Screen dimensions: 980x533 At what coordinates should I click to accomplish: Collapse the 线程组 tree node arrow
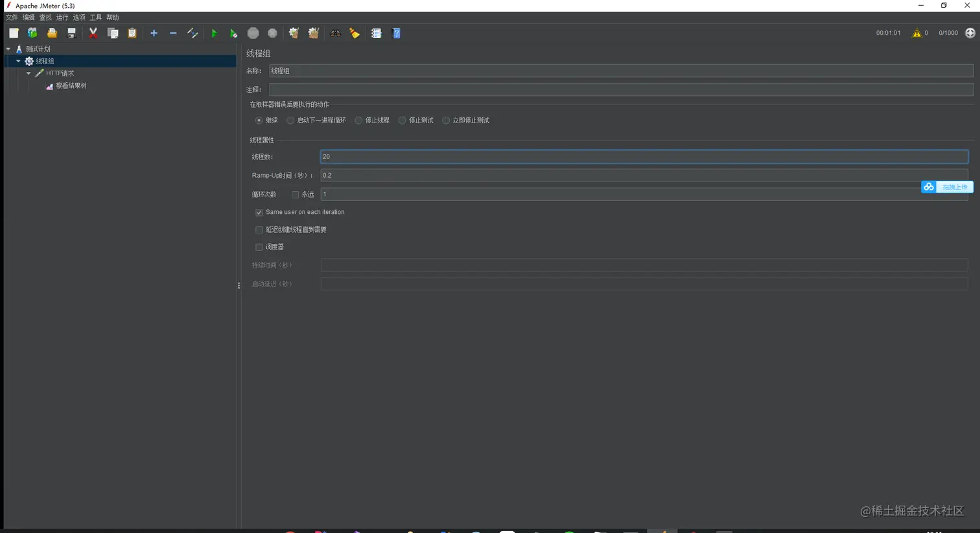coord(18,61)
